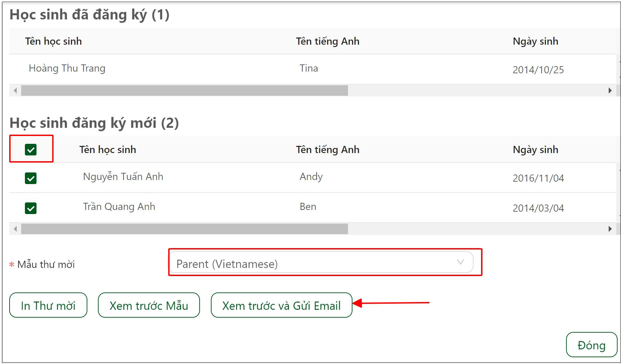Click Xem trước Mẫu button
Screen dimensions: 621x364
pos(149,306)
